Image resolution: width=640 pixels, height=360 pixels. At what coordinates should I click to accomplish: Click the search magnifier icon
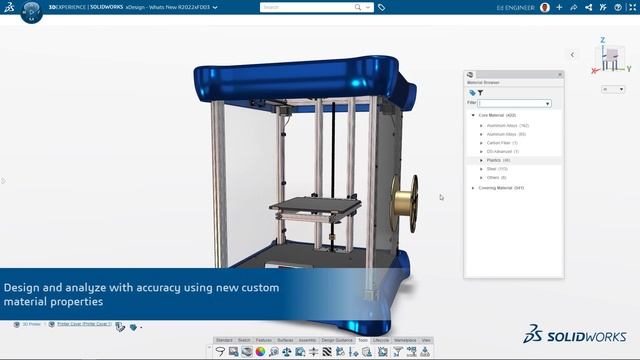[358, 7]
